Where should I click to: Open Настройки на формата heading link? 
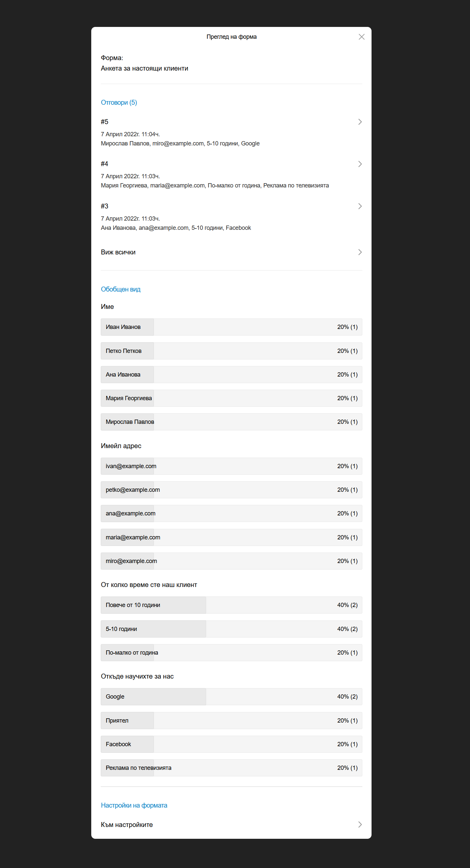[134, 805]
